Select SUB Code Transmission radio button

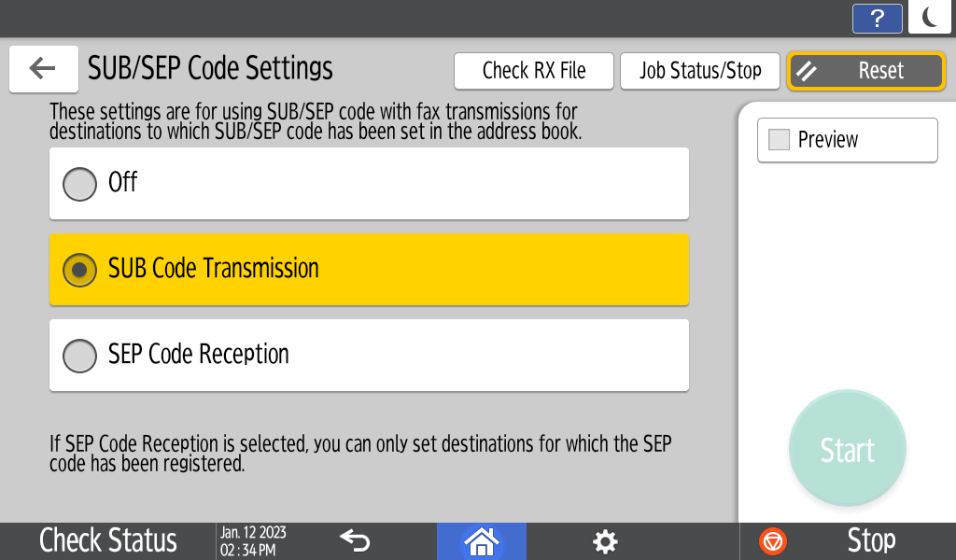[79, 270]
